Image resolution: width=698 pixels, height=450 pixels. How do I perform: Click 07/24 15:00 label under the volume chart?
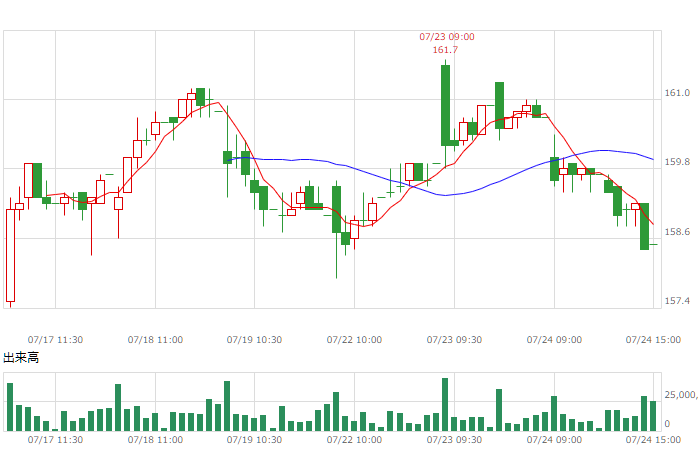point(653,440)
